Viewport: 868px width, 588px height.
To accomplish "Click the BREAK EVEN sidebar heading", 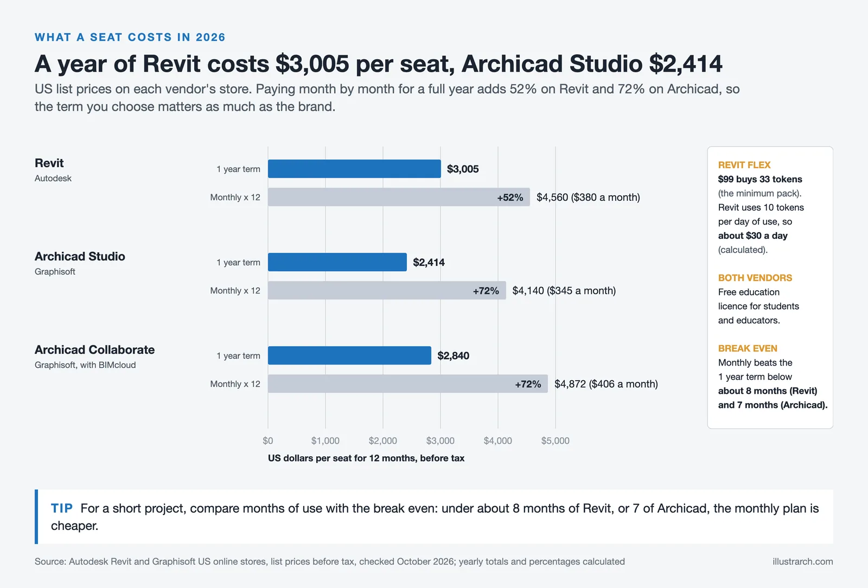I will point(748,348).
